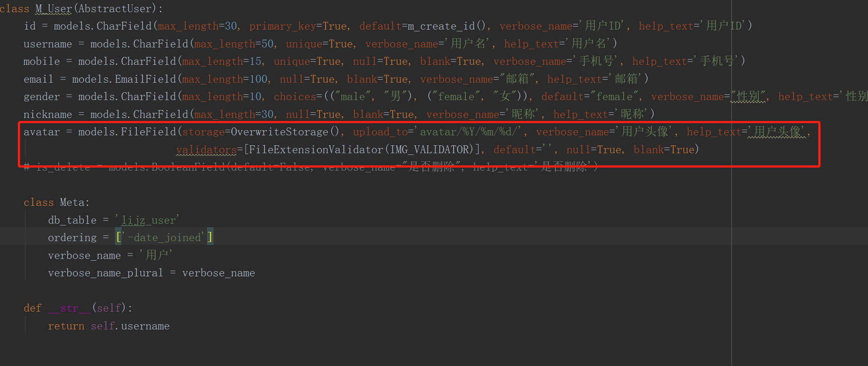Click class Meta declaration

pos(57,202)
